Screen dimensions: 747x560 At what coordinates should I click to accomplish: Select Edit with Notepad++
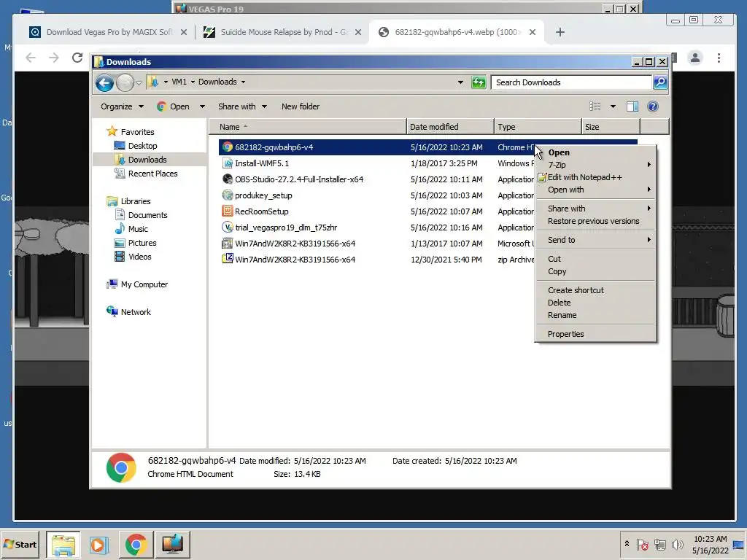[595, 177]
